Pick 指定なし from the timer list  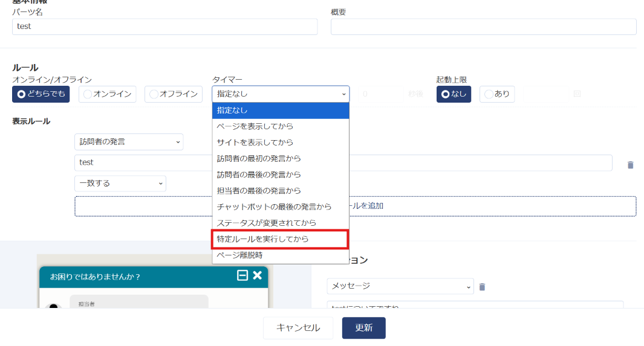point(281,111)
